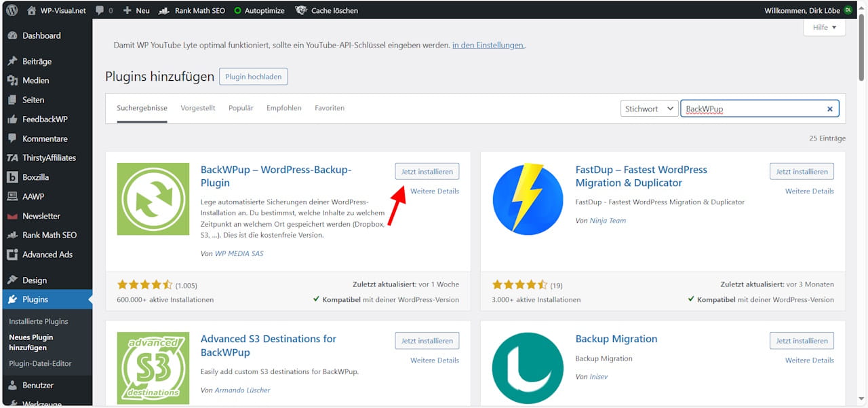Click the WP MEDIA SAS author link
Image resolution: width=868 pixels, height=408 pixels.
[x=239, y=253]
